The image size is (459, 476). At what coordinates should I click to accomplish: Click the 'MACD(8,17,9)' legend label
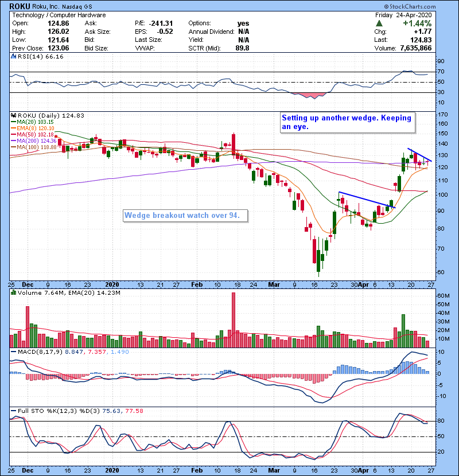coord(40,352)
